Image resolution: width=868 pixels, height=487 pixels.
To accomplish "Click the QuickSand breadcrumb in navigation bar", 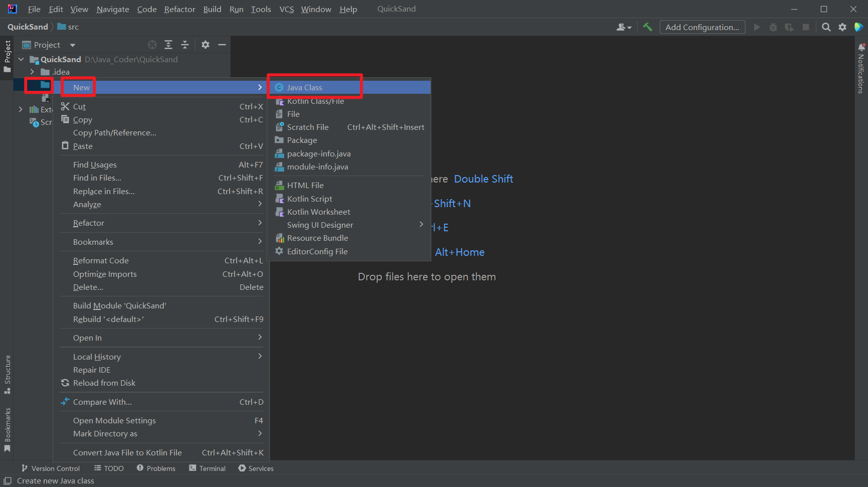I will [x=28, y=27].
